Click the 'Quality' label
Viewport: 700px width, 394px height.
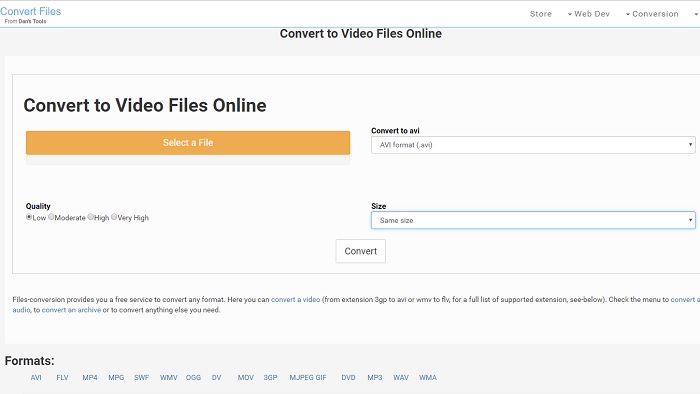pos(38,206)
